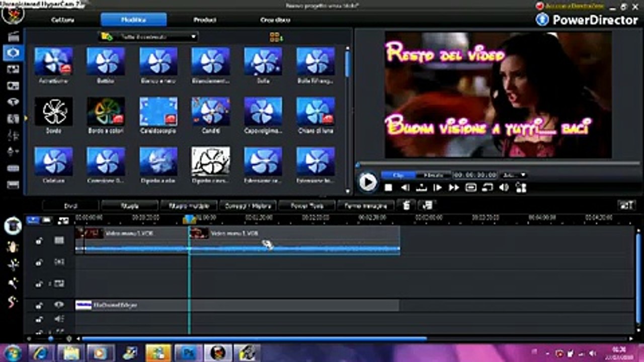Switch to the Produci tab

tap(205, 20)
